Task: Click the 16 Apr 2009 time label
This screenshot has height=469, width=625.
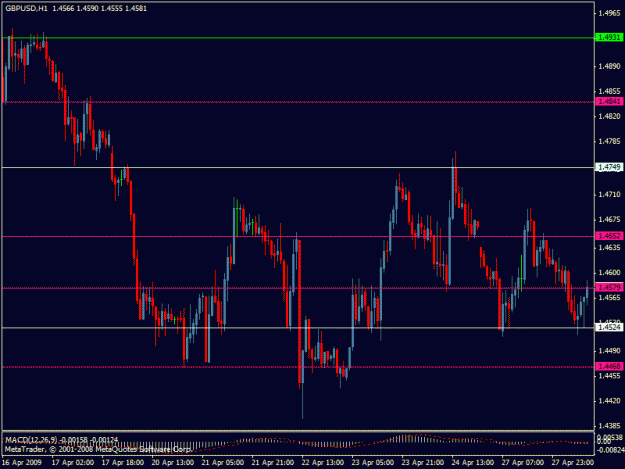Action: point(22,463)
